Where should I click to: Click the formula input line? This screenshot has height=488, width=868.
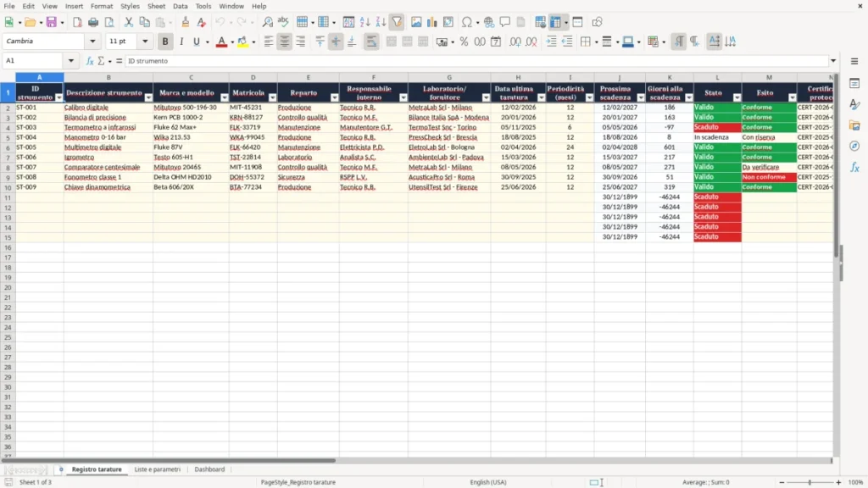coord(477,61)
